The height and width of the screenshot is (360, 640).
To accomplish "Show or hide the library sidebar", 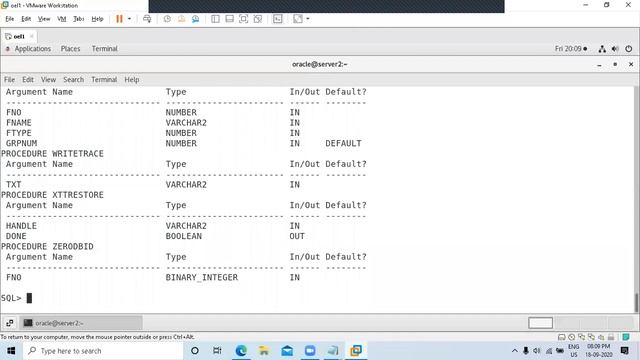I will tap(215, 19).
